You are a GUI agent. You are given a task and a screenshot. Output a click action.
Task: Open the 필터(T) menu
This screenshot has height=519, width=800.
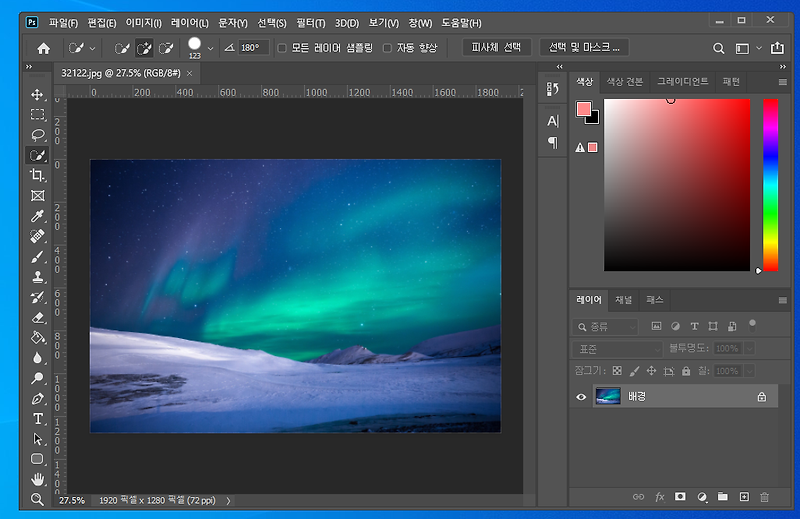(310, 23)
